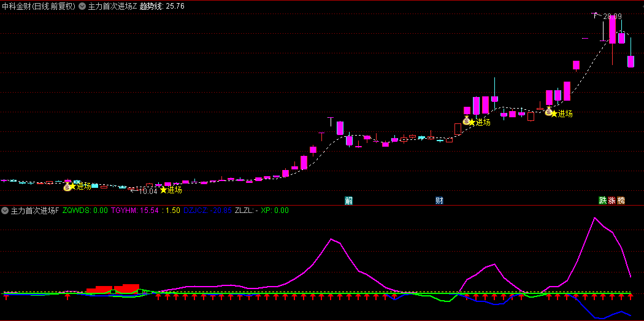
Task: Open the sub-chart indicator dropdown arrow
Action: point(5,211)
